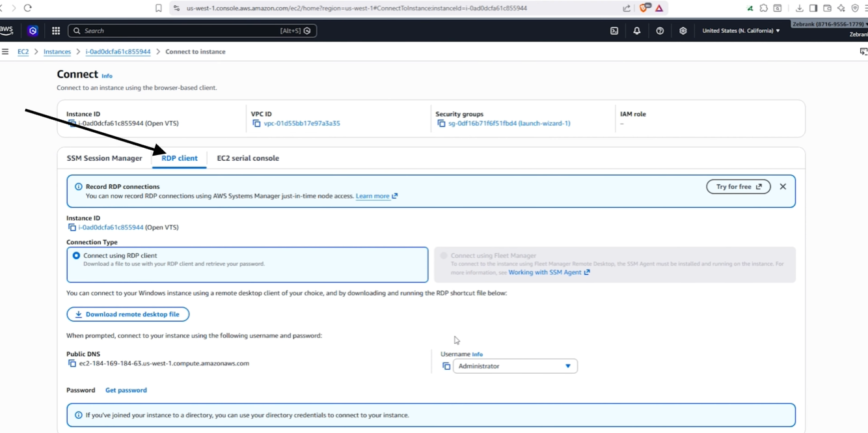Screen dimensions: 868x433
Task: Select the Connect using RDP client radio option
Action: coord(76,256)
